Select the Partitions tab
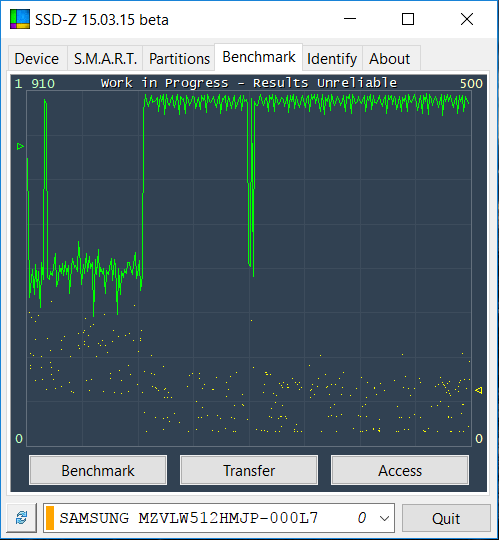This screenshot has height=540, width=499. (179, 58)
